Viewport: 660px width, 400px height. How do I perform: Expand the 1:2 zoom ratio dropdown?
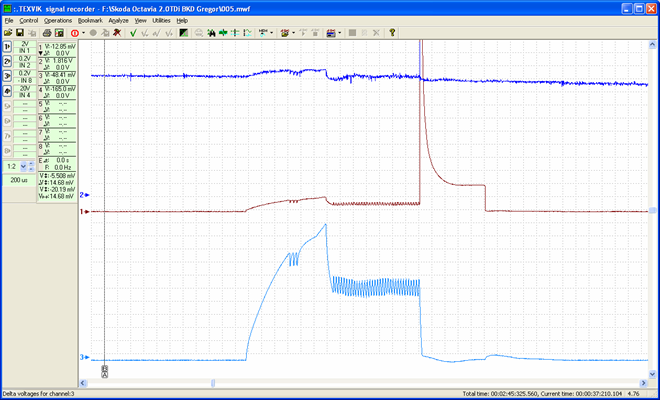[23, 166]
